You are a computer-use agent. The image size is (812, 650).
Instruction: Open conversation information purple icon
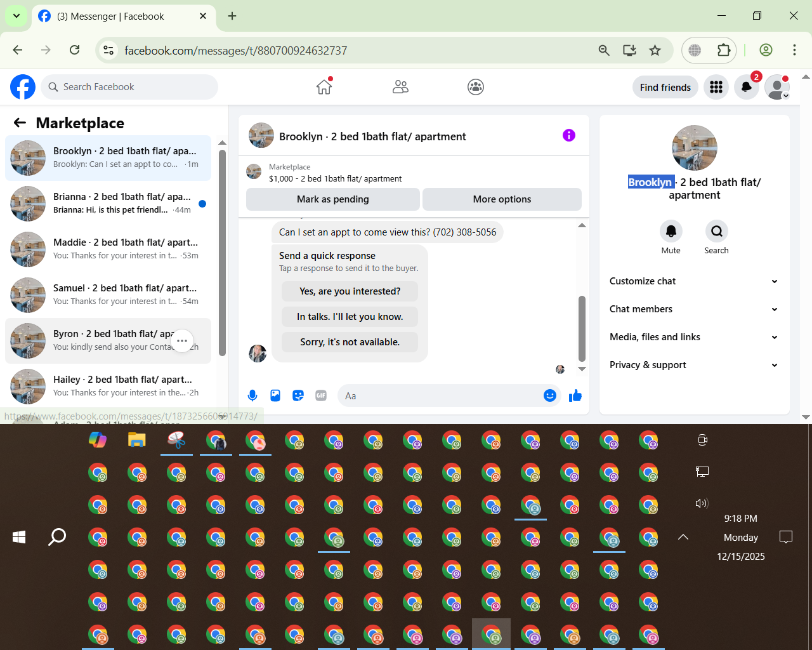[x=569, y=135]
